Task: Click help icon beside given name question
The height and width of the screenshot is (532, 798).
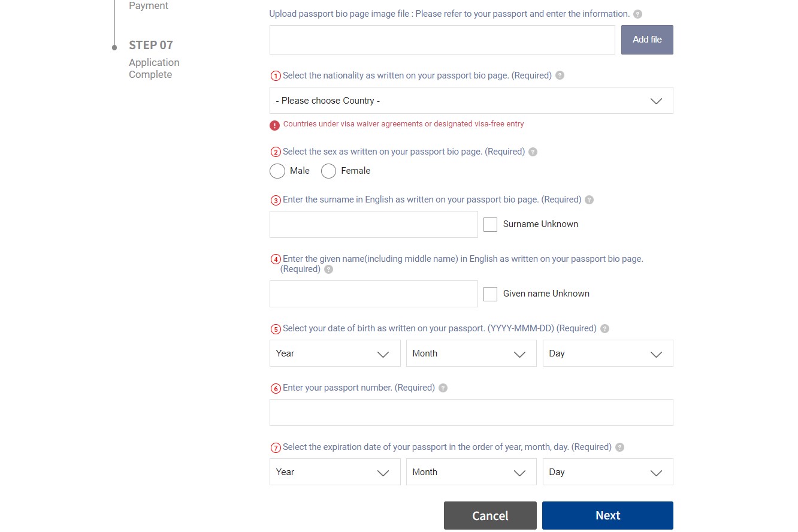Action: [x=328, y=270]
